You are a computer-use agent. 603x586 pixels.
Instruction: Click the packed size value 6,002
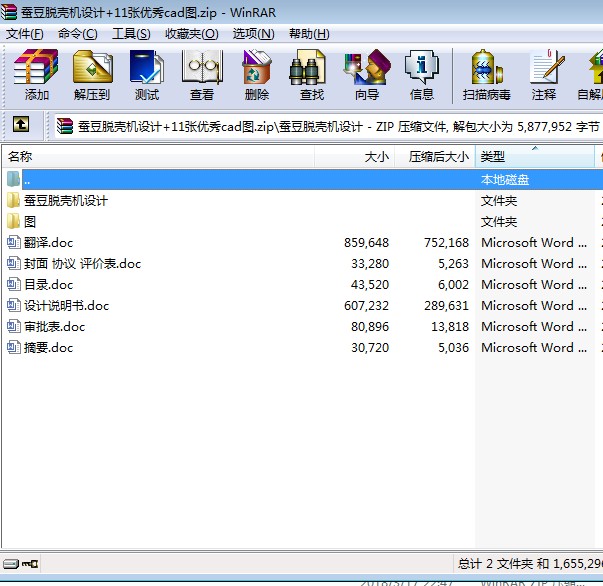453,285
